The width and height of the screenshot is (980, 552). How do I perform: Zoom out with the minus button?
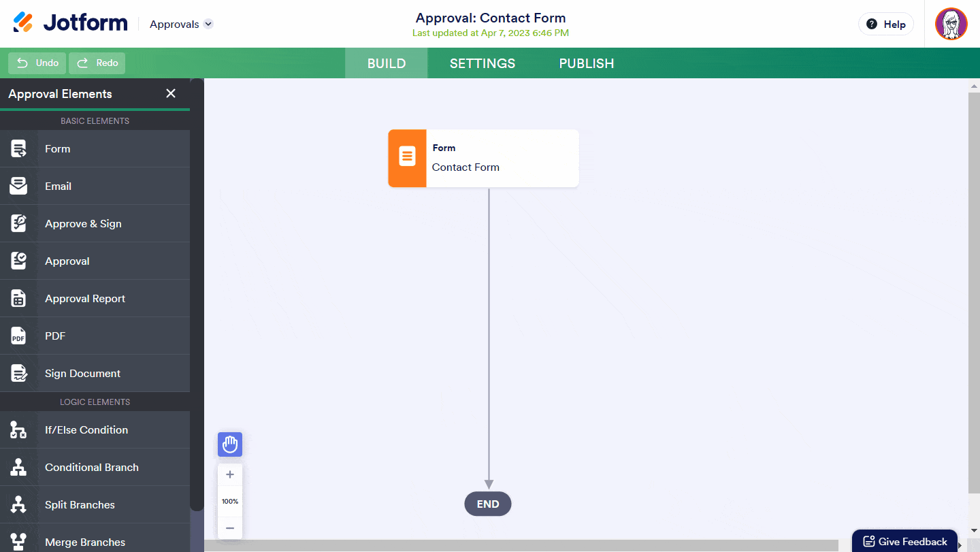tap(230, 528)
